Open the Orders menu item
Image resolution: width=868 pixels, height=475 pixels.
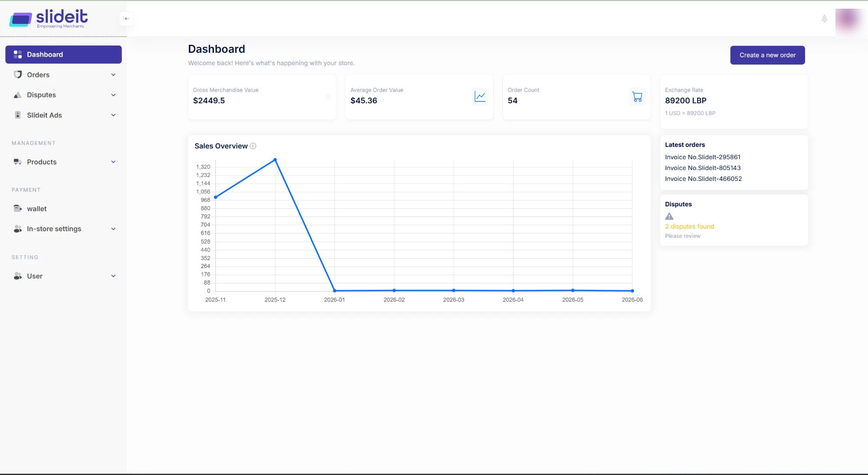63,75
